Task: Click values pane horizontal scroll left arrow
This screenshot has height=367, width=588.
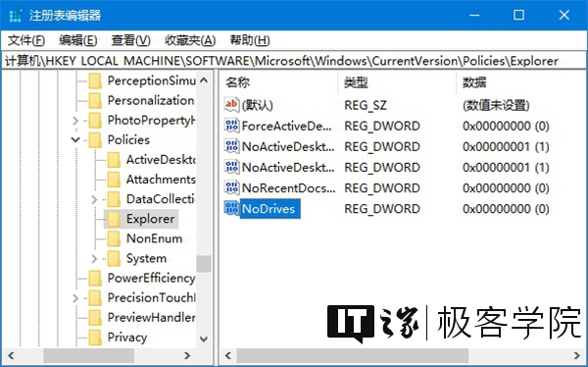Action: [x=228, y=355]
